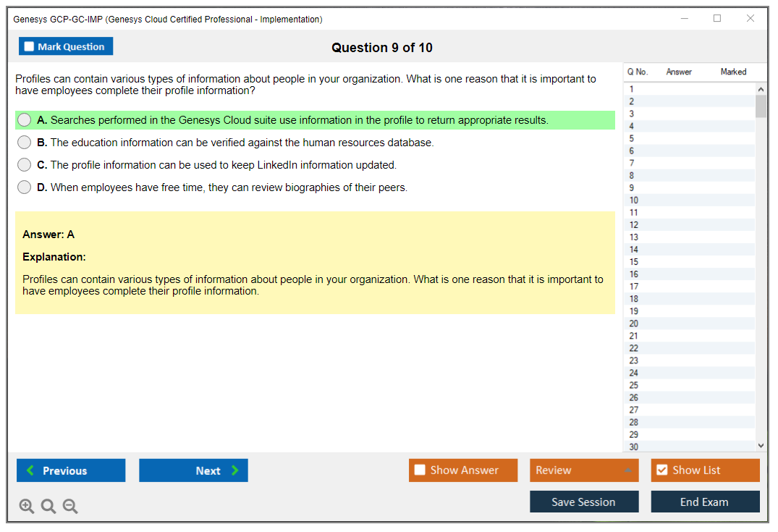
Task: Select question 1 in the question list
Action: point(632,89)
